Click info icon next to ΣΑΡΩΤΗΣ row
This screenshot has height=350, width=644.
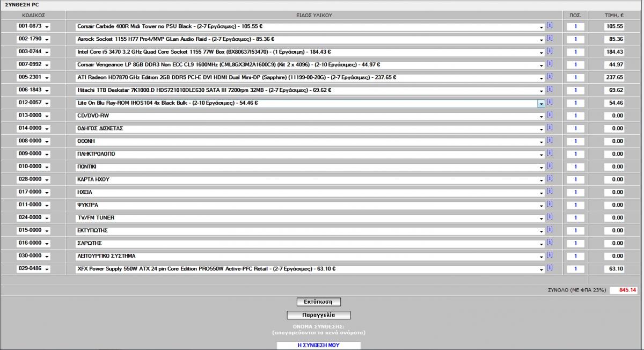point(550,242)
